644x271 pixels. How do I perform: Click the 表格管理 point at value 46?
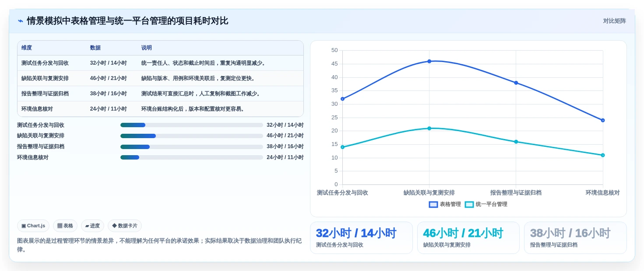point(429,61)
